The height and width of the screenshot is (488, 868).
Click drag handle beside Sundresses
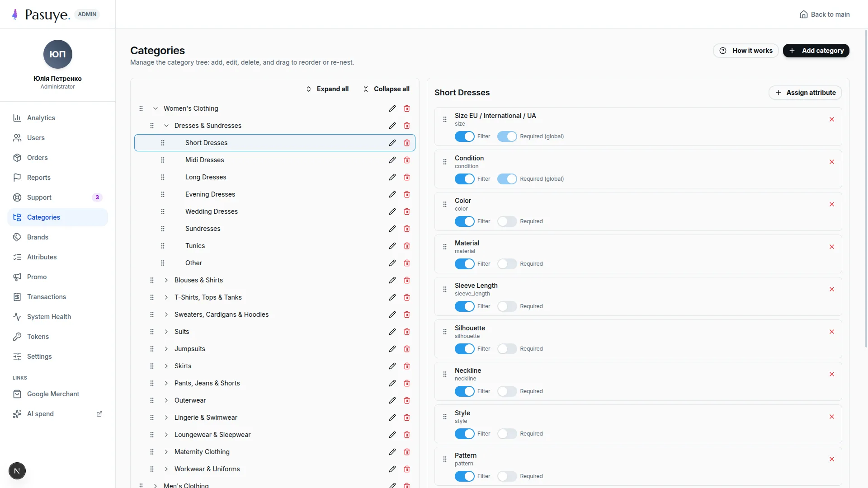point(163,229)
